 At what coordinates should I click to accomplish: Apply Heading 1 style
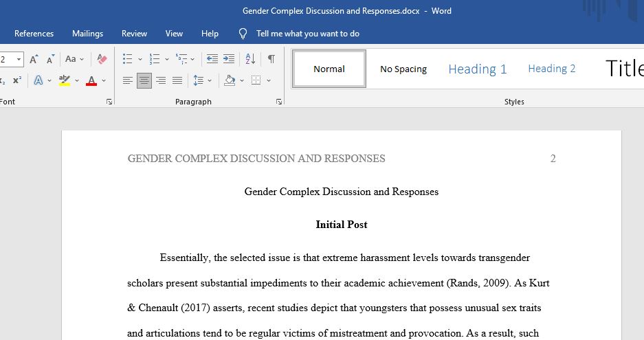click(478, 69)
